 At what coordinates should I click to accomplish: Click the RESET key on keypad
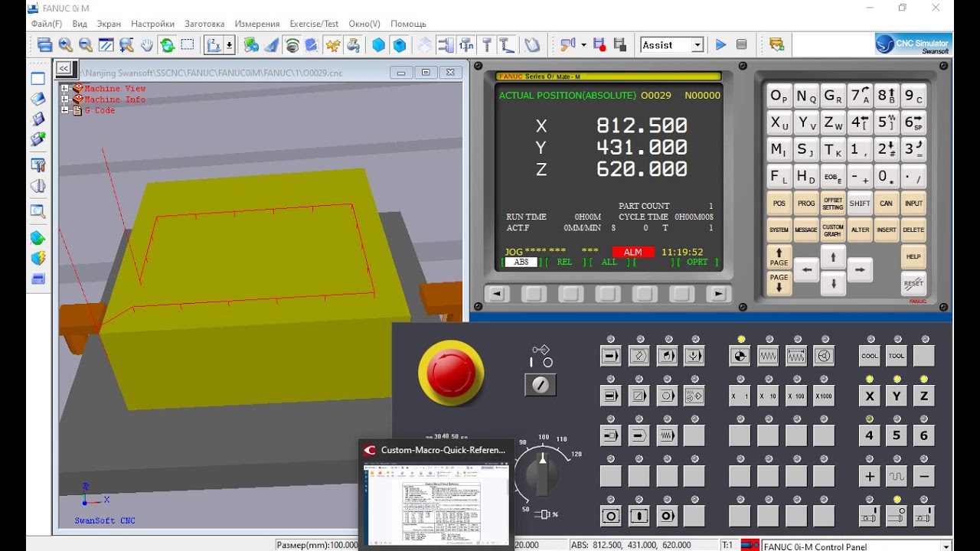913,283
